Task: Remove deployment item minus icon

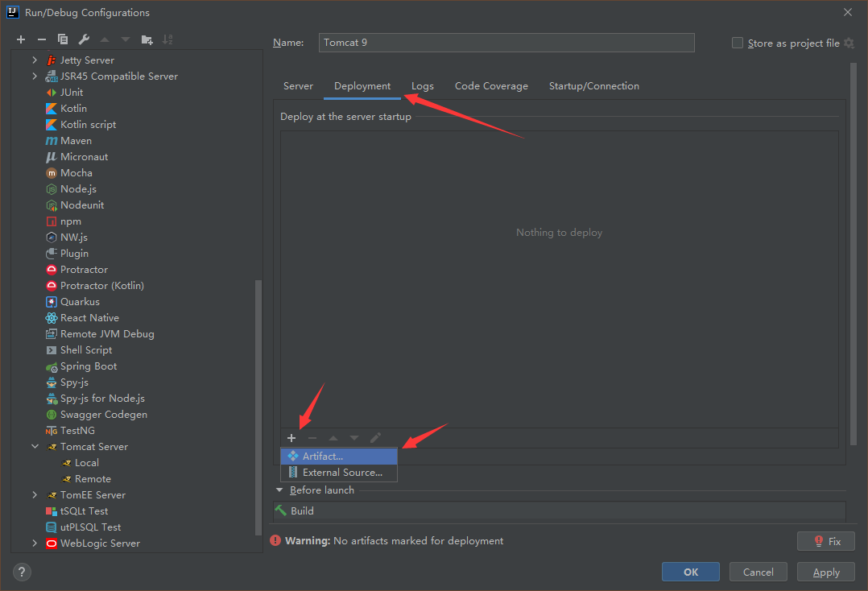Action: (312, 438)
